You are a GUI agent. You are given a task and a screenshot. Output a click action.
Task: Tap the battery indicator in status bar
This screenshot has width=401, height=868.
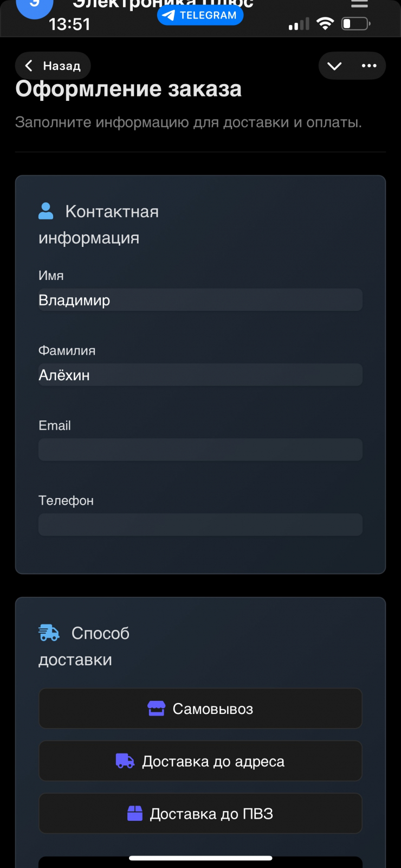pos(355,23)
